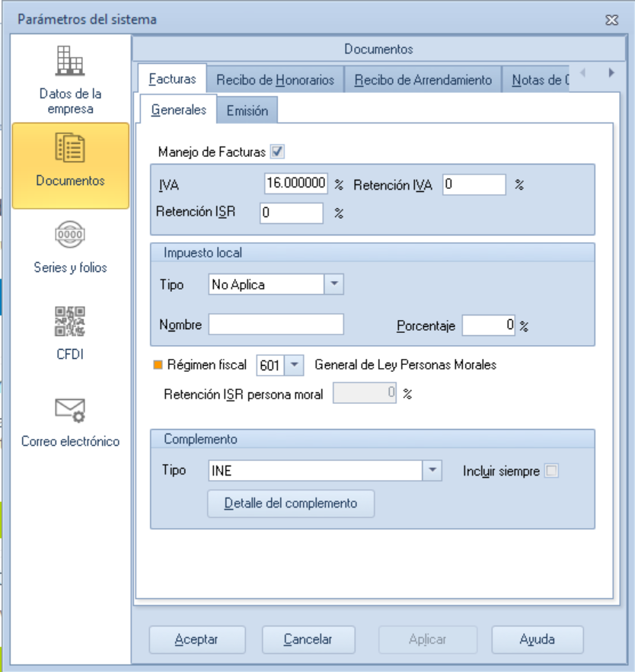This screenshot has height=672, width=635.
Task: Switch to Recibo de Arrendamiento tab
Action: (x=423, y=80)
